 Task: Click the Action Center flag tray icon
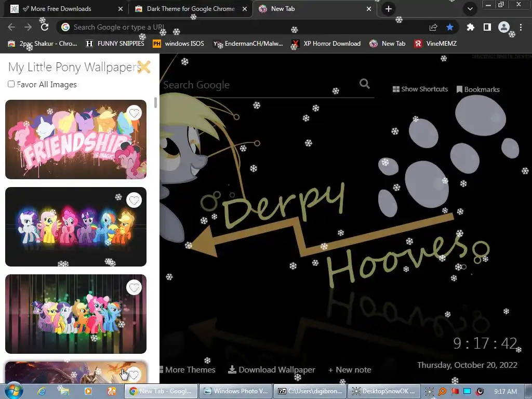455,392
